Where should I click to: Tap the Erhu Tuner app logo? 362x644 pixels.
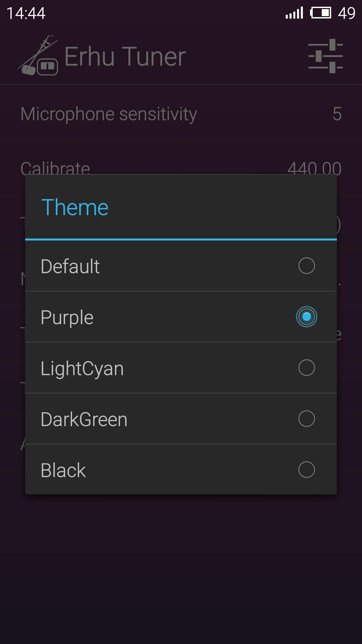38,56
